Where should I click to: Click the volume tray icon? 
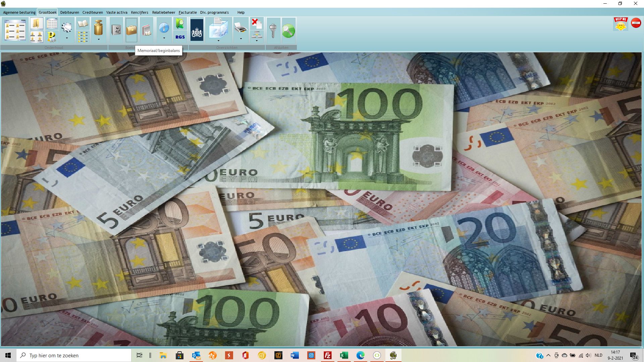(589, 355)
